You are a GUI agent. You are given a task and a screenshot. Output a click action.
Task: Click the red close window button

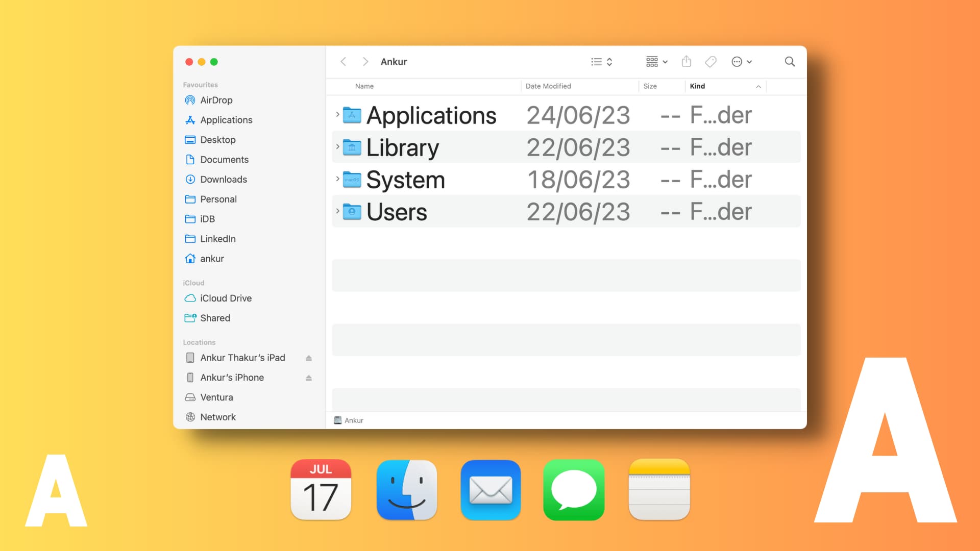189,62
